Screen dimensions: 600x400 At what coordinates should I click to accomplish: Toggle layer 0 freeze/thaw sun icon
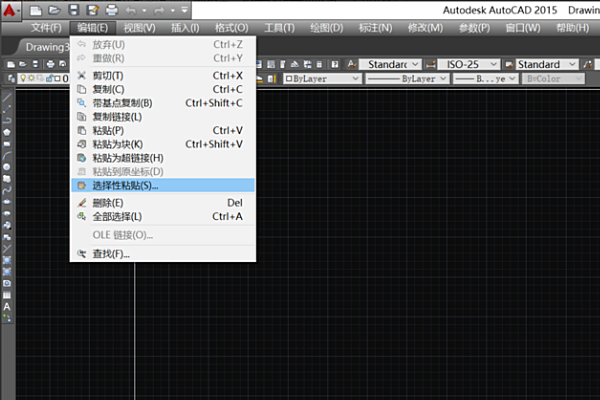tap(31, 78)
